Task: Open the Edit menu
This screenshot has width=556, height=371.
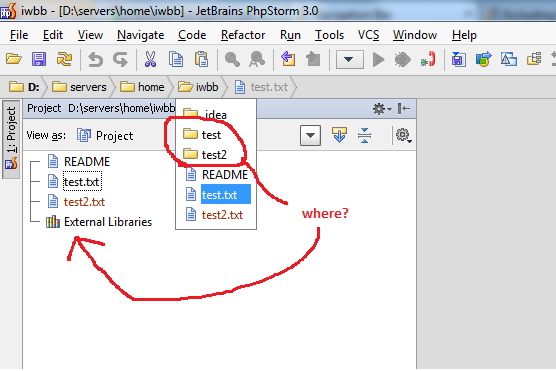Action: [53, 35]
